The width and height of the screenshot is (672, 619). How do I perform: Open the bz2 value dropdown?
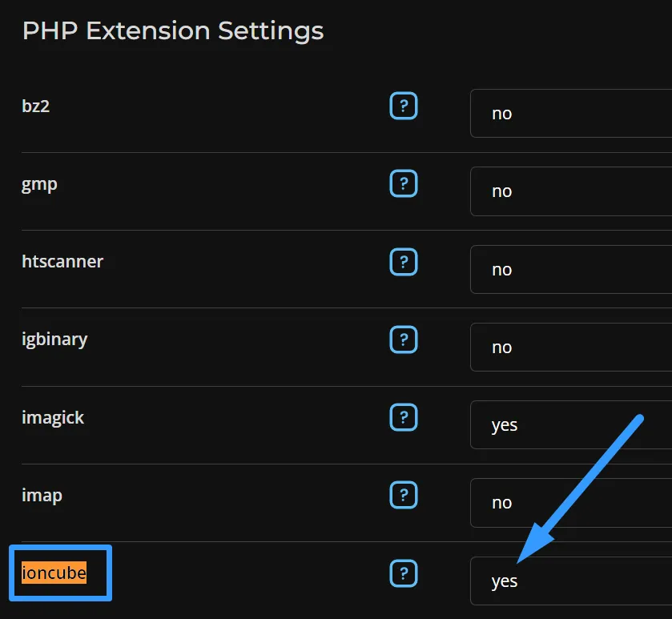click(x=570, y=114)
